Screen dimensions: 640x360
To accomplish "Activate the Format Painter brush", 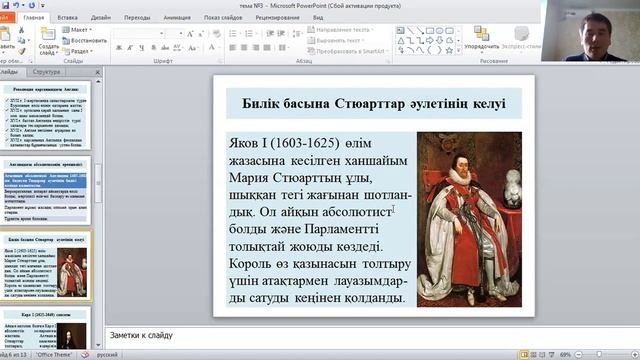I will coord(21,51).
